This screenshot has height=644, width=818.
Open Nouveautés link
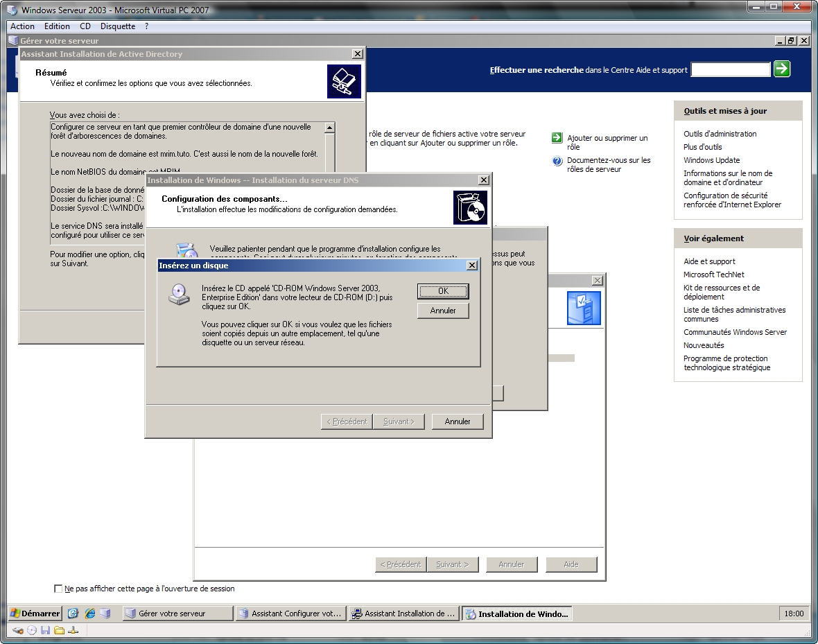[704, 345]
